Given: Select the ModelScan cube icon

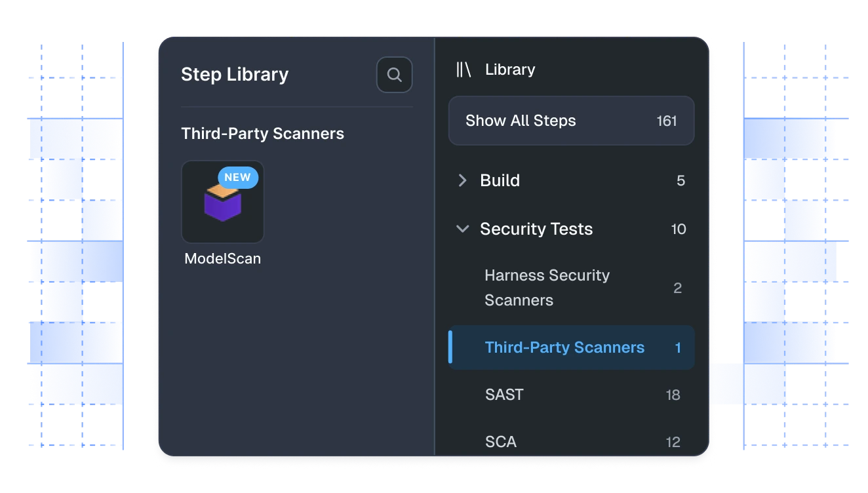Looking at the screenshot, I should (223, 202).
